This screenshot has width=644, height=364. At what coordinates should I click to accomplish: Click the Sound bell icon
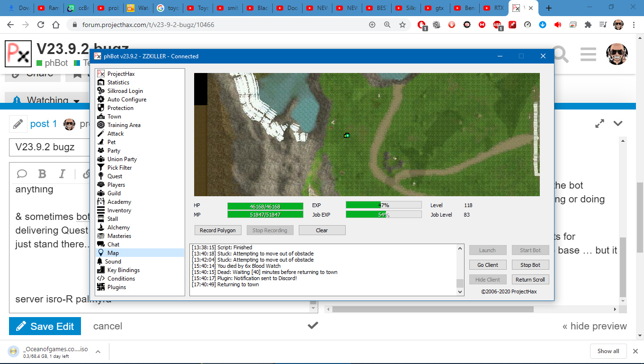[x=100, y=262]
